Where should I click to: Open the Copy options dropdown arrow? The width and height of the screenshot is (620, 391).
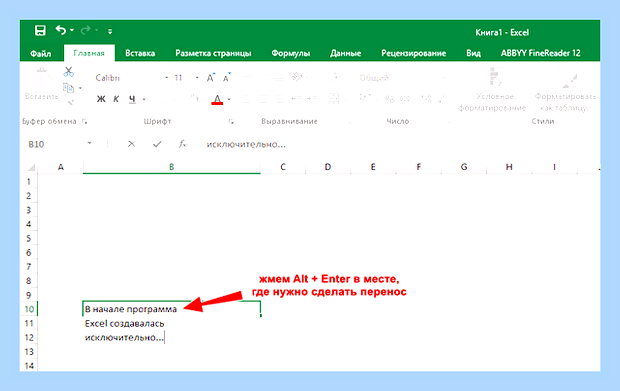80,88
